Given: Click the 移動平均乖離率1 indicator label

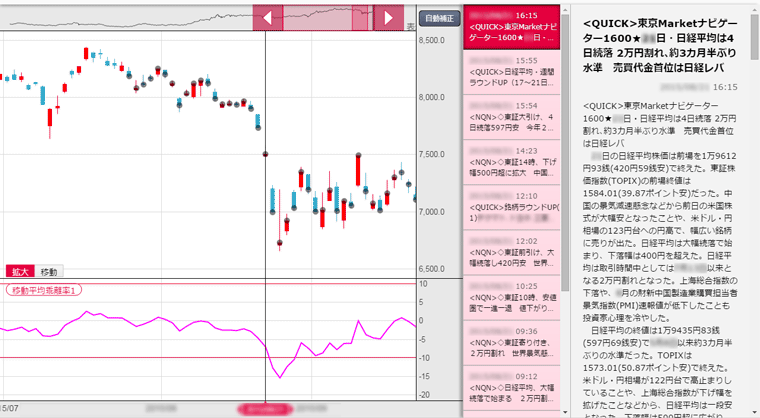Looking at the screenshot, I should [x=44, y=290].
